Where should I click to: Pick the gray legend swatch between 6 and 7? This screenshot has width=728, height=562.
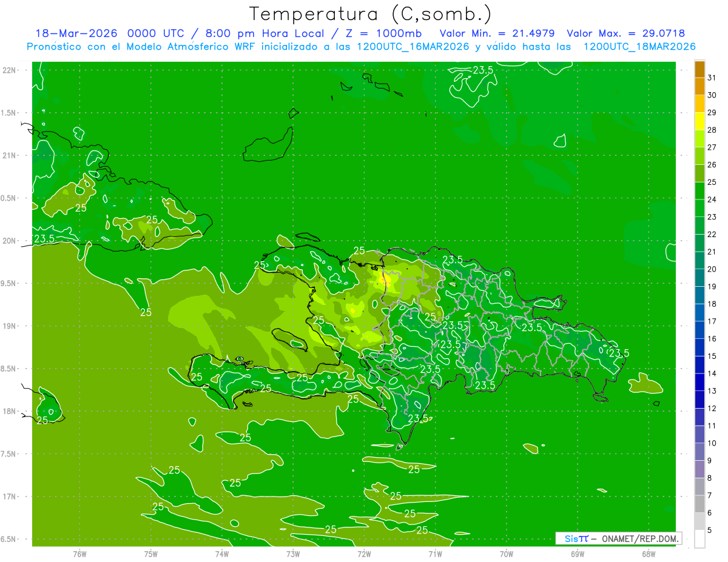pyautogui.click(x=699, y=504)
